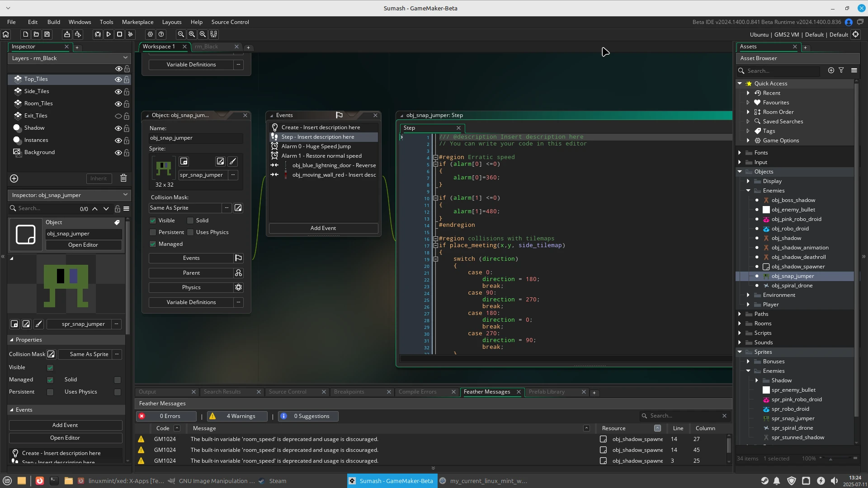Expand the Fonts folder in Asset Browser
This screenshot has width=868, height=488.
click(740, 153)
